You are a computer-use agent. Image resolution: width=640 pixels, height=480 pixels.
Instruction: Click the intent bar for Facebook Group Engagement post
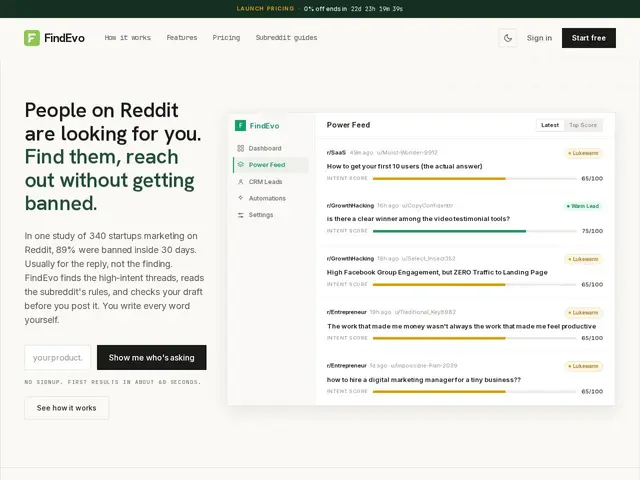tap(474, 284)
